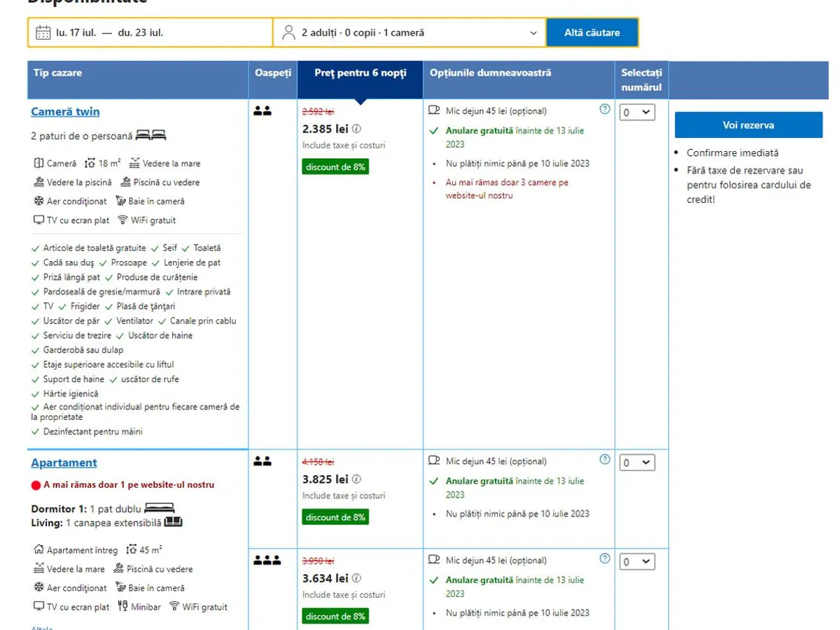This screenshot has height=630, width=840.
Task: Click the check-in date lu. 17 iul.
Action: pyautogui.click(x=76, y=33)
